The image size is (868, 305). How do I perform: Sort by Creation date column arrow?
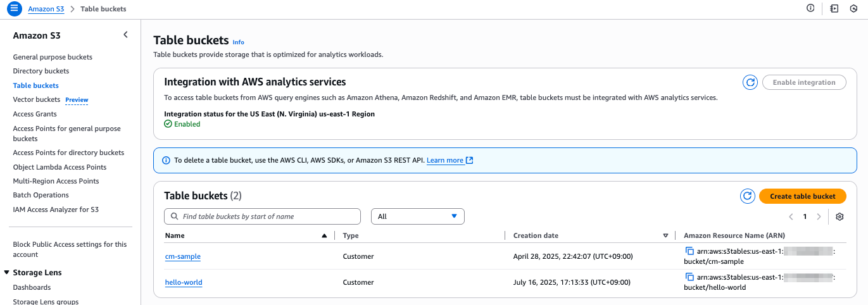[x=665, y=235]
